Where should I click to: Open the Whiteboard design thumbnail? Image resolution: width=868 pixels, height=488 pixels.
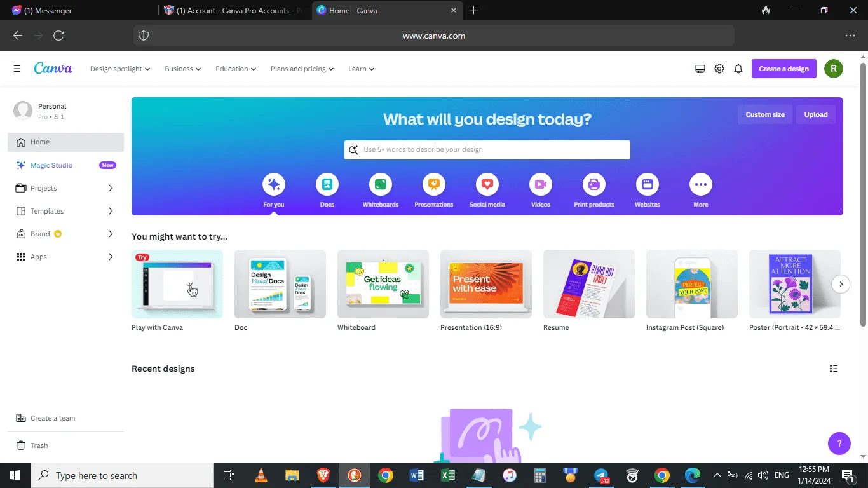383,284
